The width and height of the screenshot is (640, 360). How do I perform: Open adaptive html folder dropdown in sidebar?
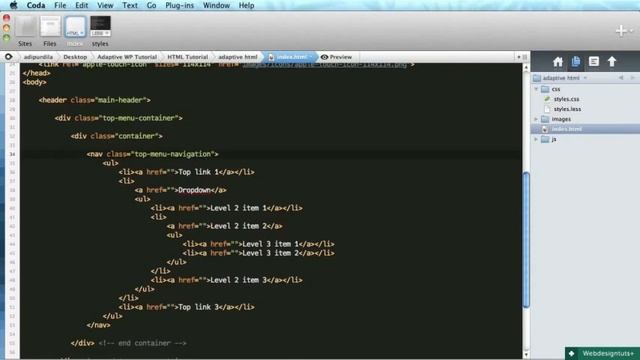pos(560,78)
